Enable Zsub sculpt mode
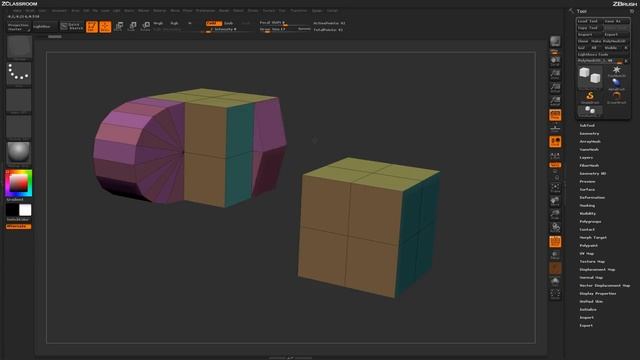The image size is (640, 360). (228, 23)
